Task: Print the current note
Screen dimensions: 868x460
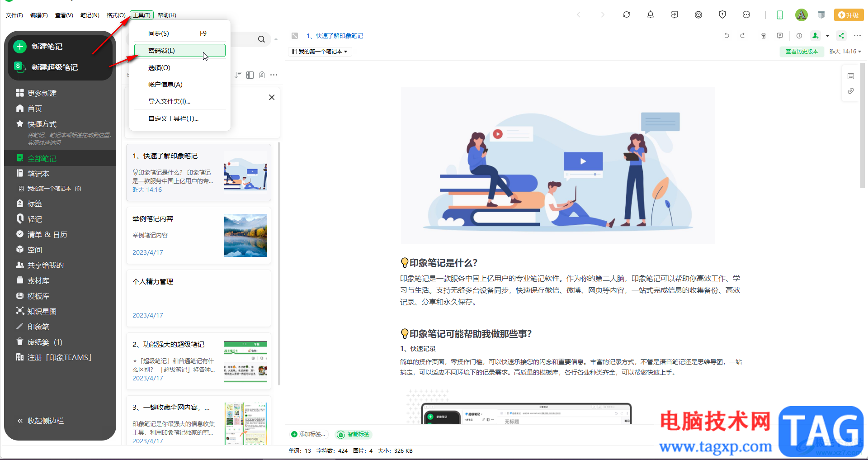Action: pyautogui.click(x=764, y=36)
